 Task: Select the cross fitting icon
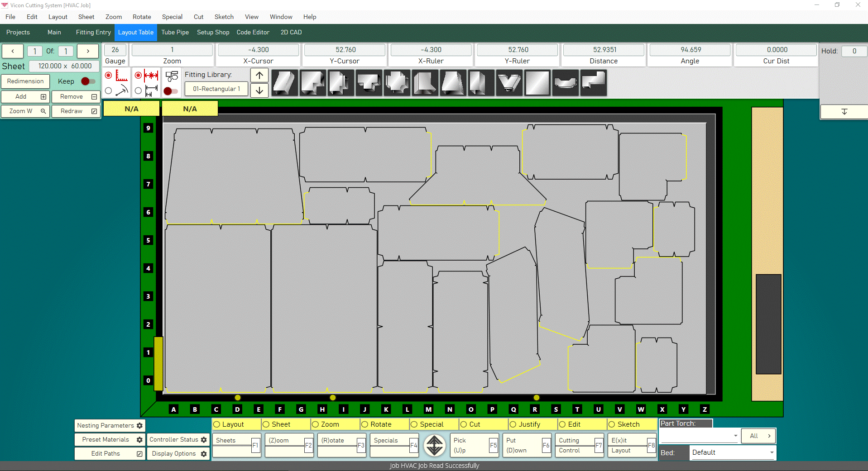(397, 83)
